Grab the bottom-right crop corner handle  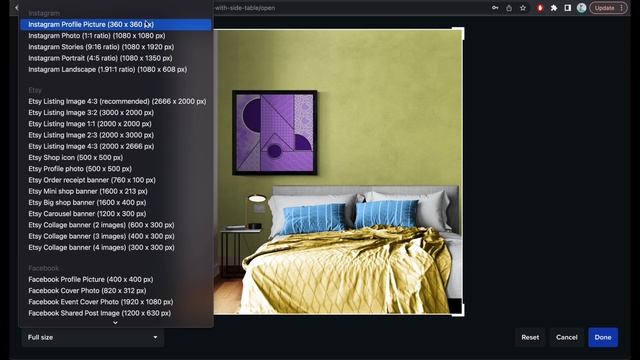(x=459, y=310)
